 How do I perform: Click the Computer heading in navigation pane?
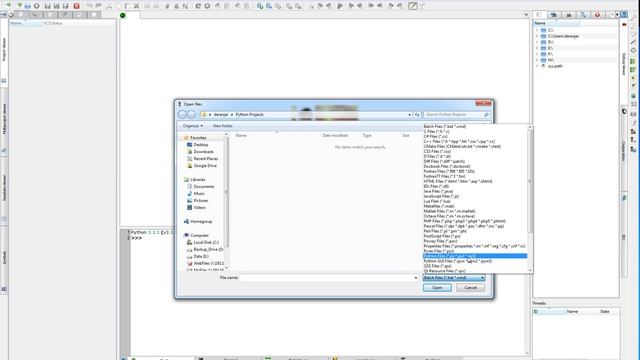pyautogui.click(x=199, y=236)
